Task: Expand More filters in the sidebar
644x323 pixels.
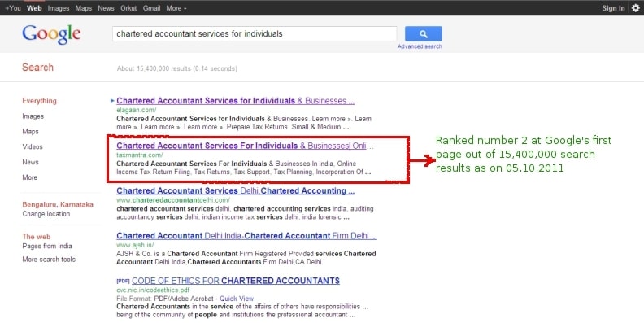Action: click(29, 177)
